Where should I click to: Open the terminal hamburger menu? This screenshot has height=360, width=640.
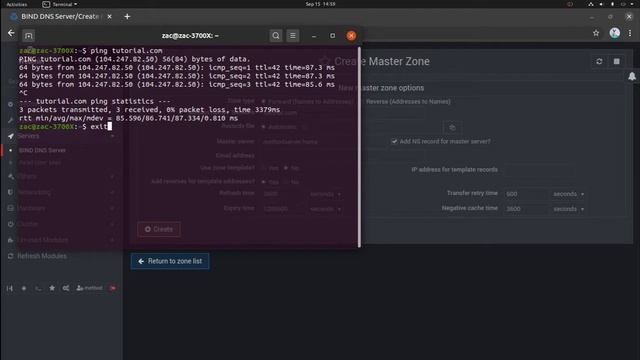click(x=293, y=36)
